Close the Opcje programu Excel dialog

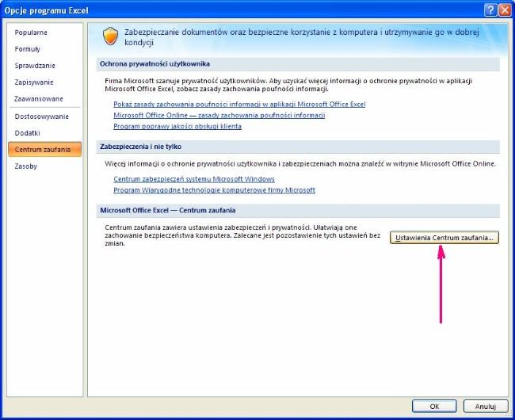[505, 10]
